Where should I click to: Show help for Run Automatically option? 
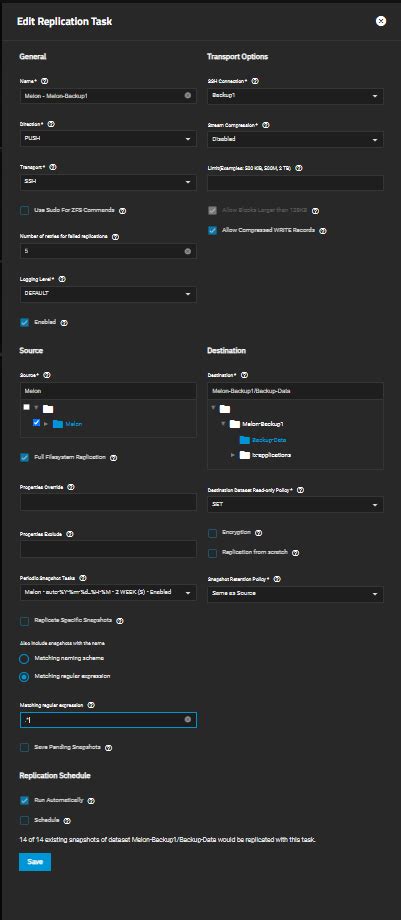tap(91, 801)
